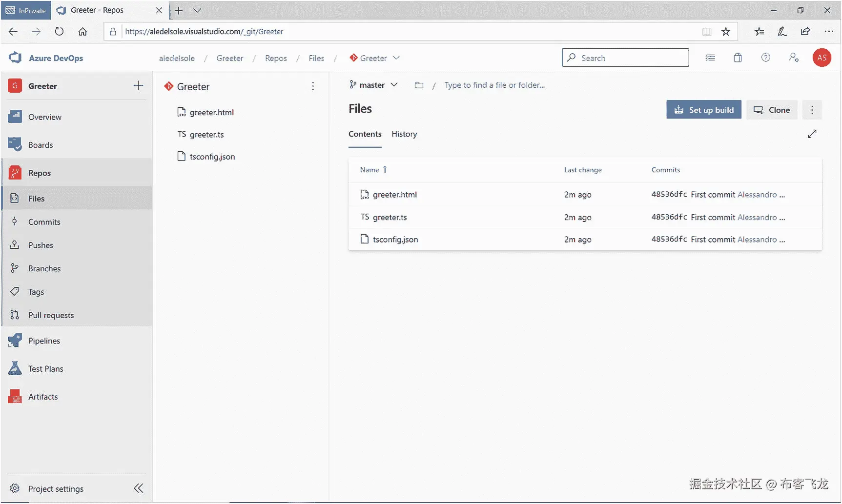The image size is (842, 504).
Task: Refresh the browser page
Action: point(59,32)
